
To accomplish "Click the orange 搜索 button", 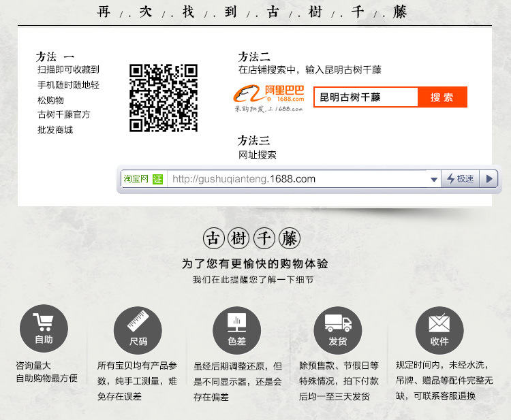I will (x=442, y=97).
